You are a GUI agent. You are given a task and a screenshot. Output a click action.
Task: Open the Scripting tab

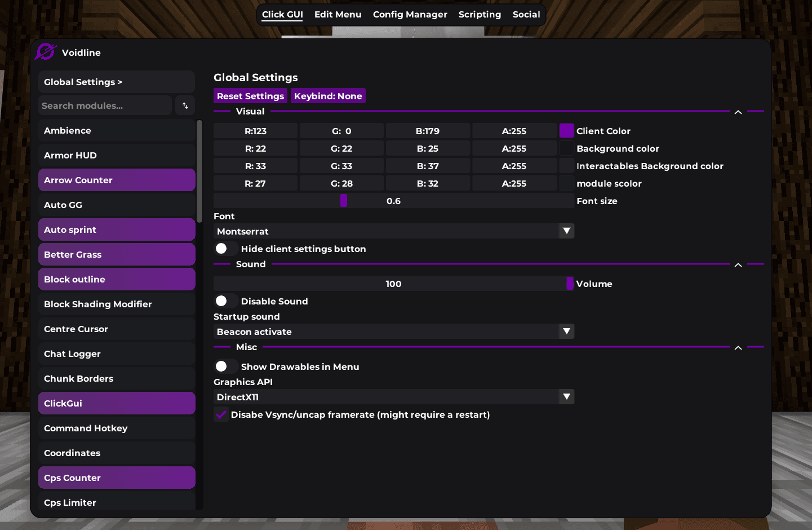[x=480, y=15]
